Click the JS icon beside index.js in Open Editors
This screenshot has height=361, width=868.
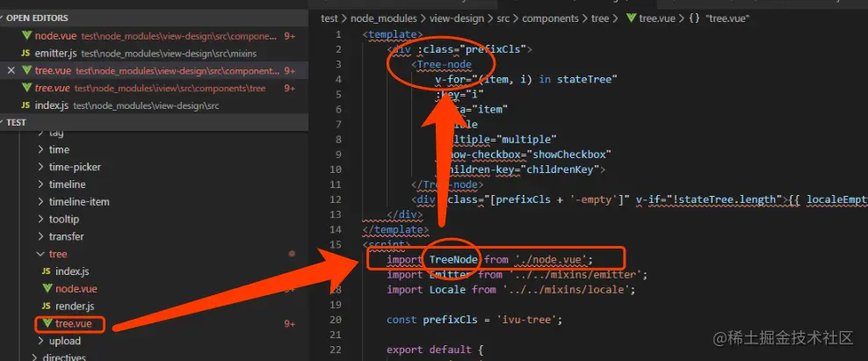[x=25, y=105]
